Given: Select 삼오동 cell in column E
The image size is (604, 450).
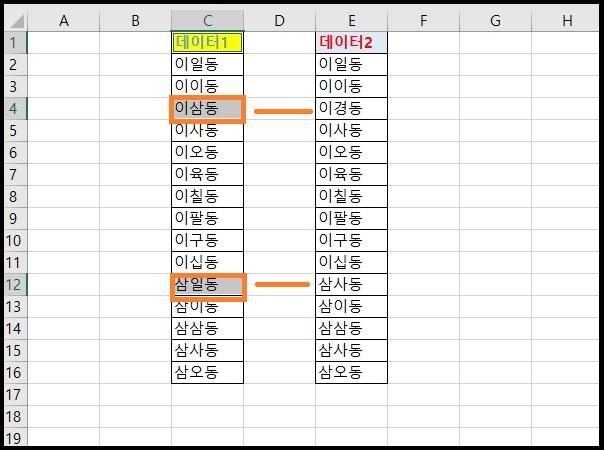Looking at the screenshot, I should (351, 373).
